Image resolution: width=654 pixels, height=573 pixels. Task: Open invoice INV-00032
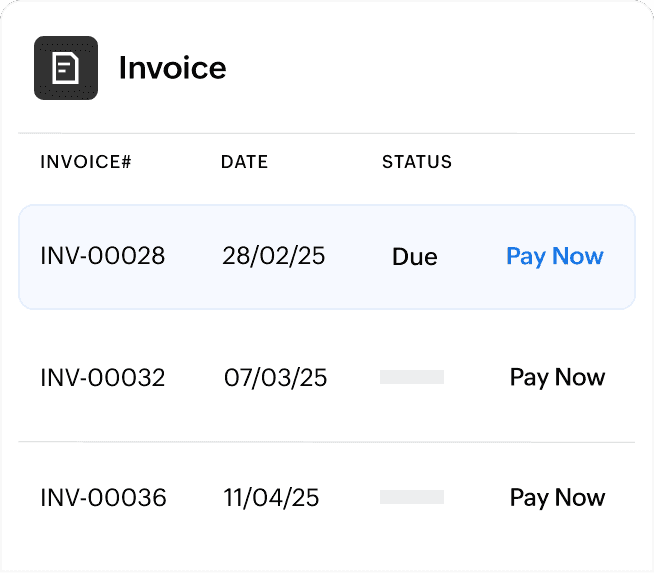[102, 378]
